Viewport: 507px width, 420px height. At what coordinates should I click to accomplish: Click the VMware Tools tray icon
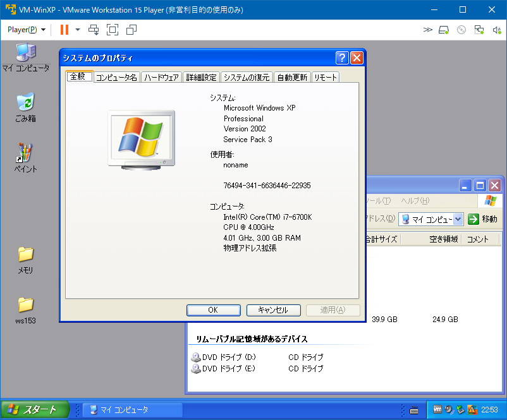pyautogui.click(x=437, y=410)
